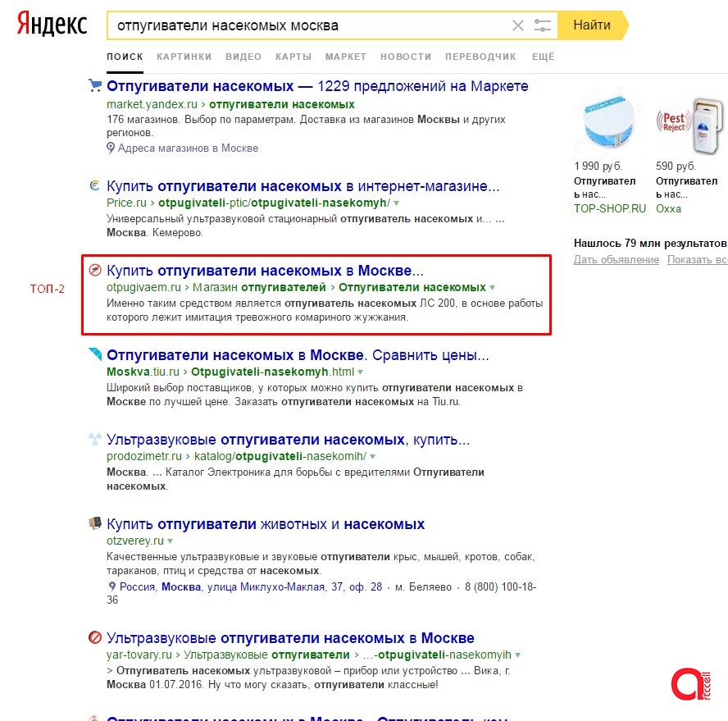Screen dimensions: 728x721
Task: Open Ультразвуковые отпугиватели насекомых в Москве result
Action: [x=291, y=638]
